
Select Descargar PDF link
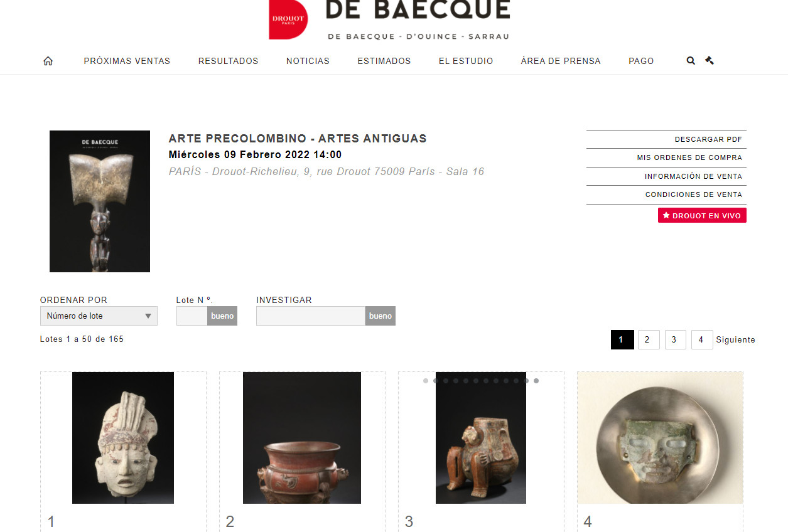point(708,139)
